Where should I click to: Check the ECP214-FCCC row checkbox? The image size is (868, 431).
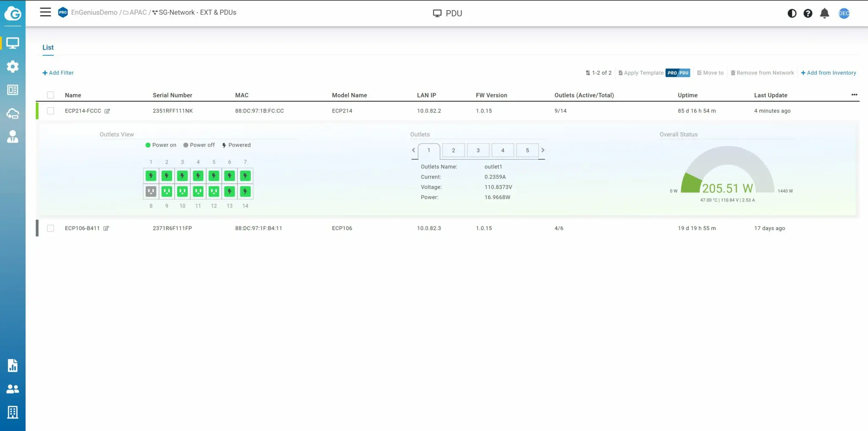[x=50, y=111]
